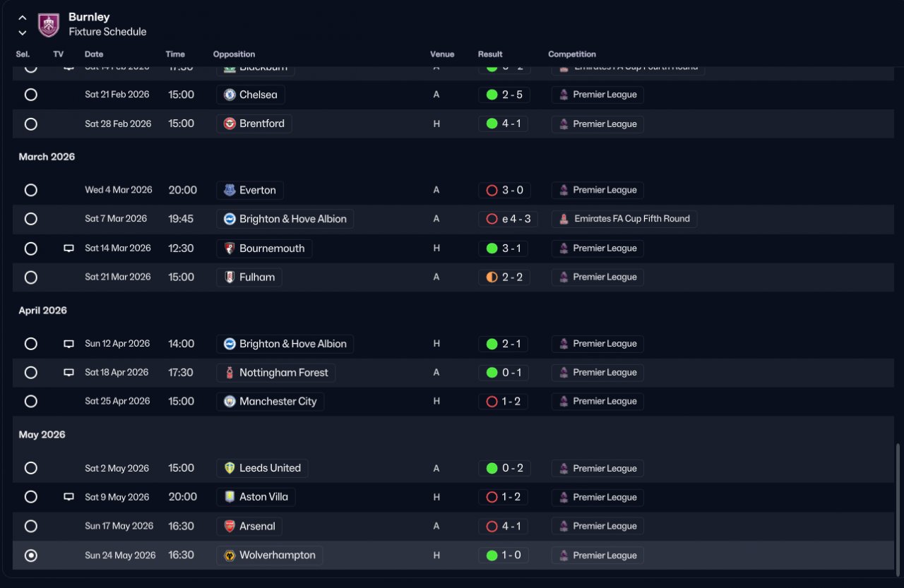Select the Manchester City fixture radio button

coord(30,401)
